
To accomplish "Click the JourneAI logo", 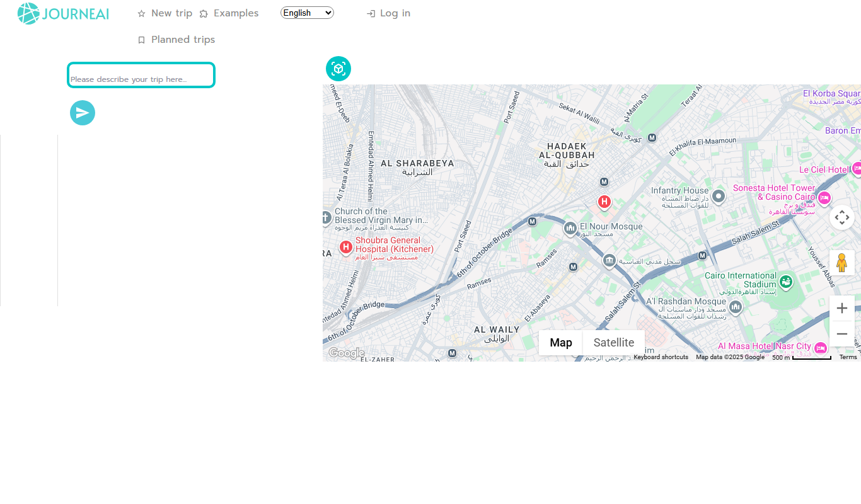I will click(x=63, y=13).
